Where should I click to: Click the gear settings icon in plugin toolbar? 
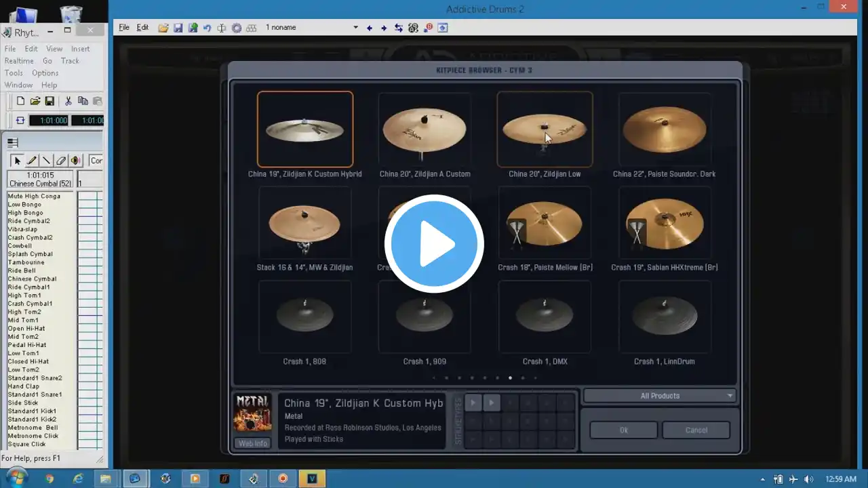click(237, 28)
